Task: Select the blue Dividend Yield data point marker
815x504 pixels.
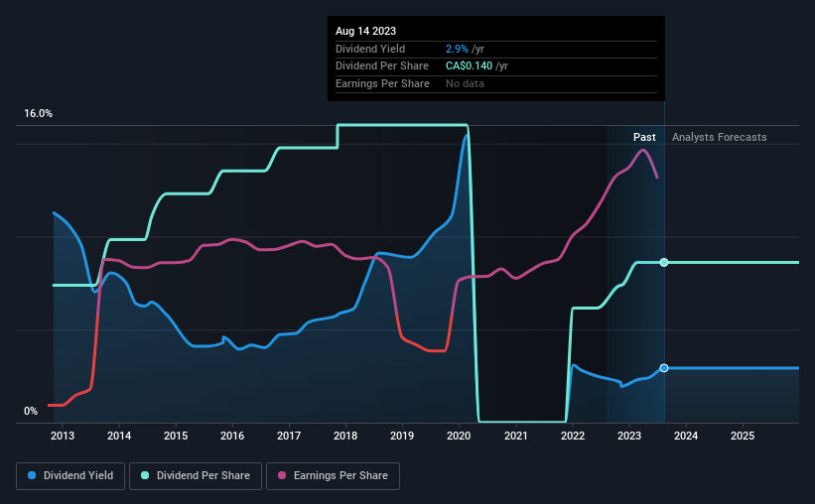Action: click(664, 368)
